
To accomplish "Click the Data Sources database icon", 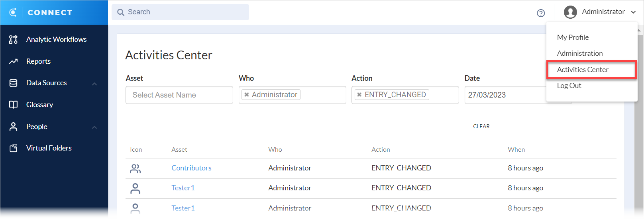I will 14,83.
